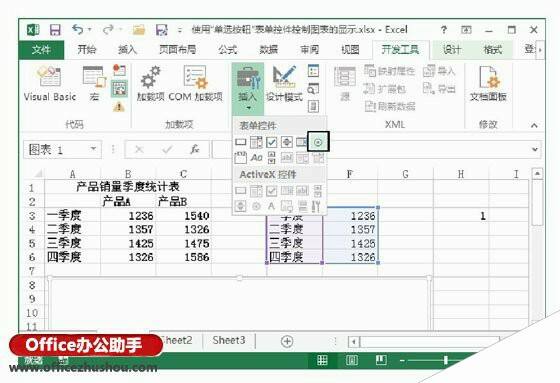560x383 pixels.
Task: Add a new sheet with plus button
Action: (x=287, y=341)
